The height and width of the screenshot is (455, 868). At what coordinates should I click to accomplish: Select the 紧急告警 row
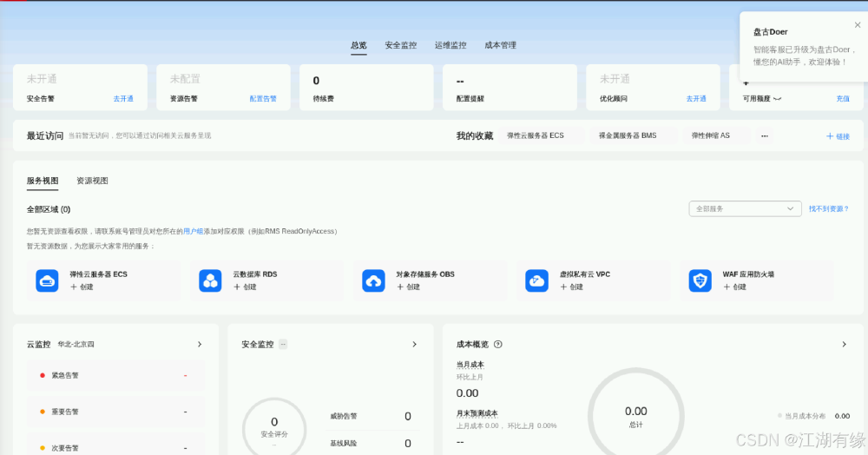pos(115,375)
